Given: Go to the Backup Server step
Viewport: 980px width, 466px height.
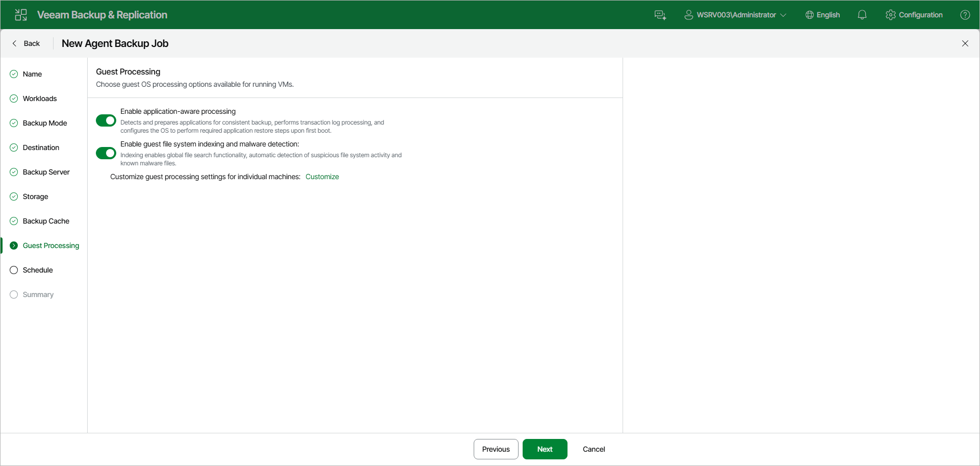Looking at the screenshot, I should (46, 172).
